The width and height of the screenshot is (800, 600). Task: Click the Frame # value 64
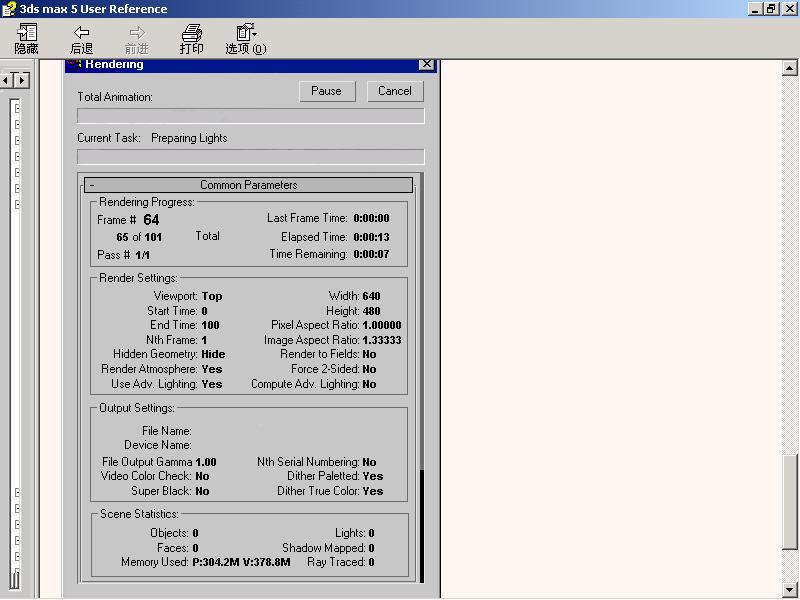pos(152,220)
